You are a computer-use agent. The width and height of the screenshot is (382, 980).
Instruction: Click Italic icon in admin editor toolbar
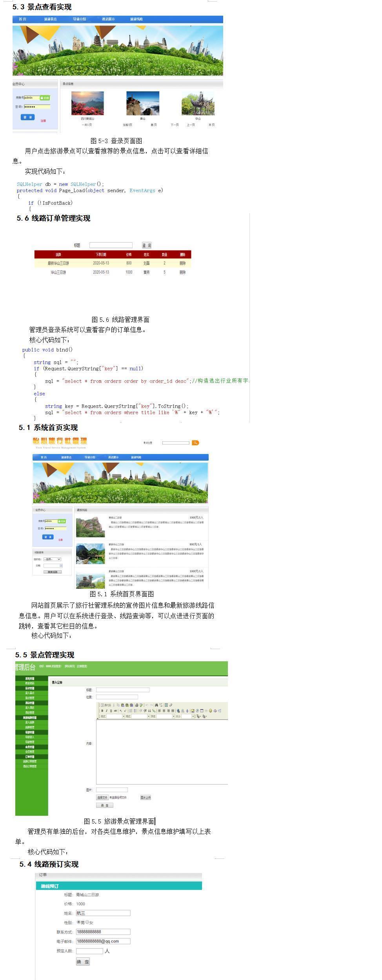tap(106, 711)
